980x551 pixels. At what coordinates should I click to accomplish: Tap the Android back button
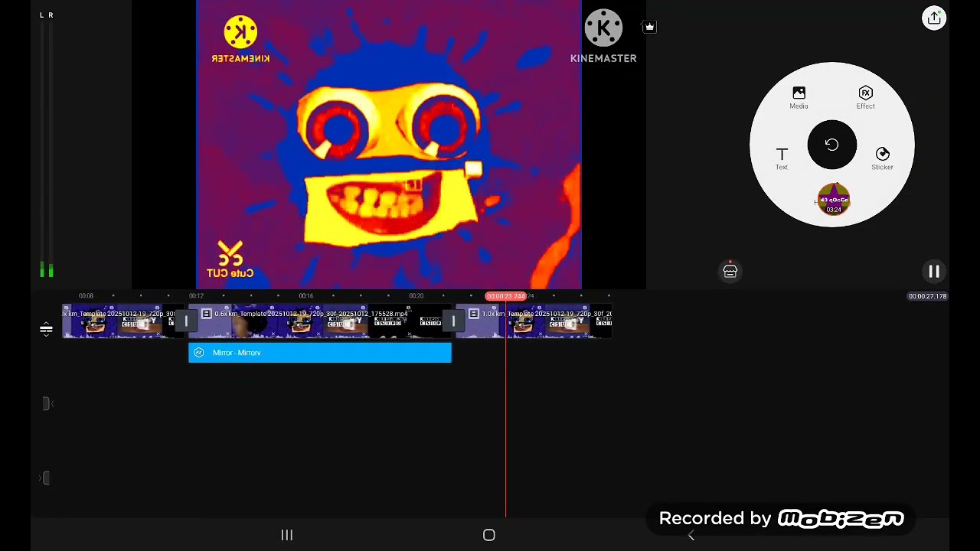click(691, 535)
